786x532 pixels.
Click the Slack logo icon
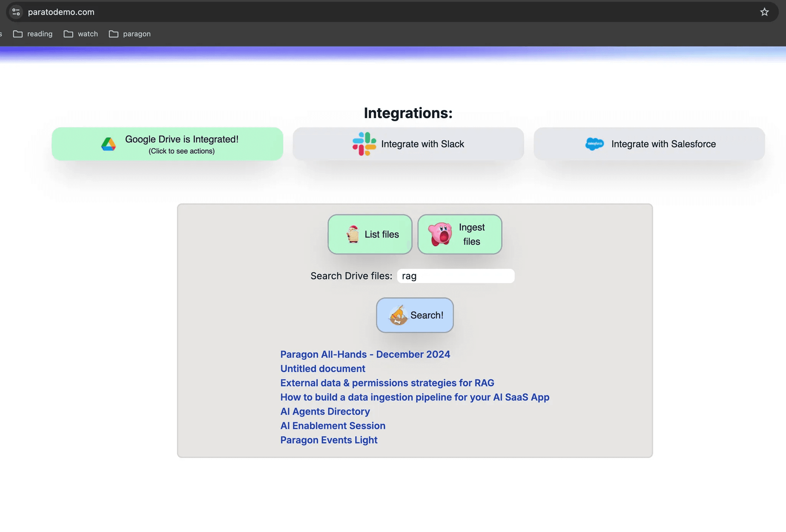point(364,144)
